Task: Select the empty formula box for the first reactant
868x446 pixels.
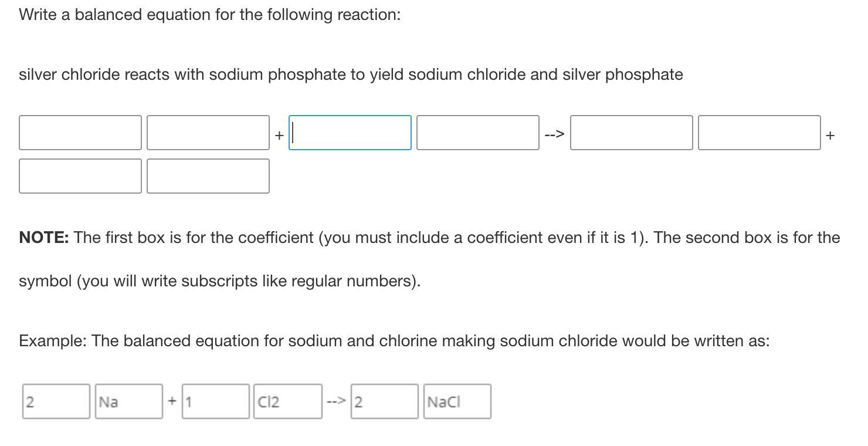Action: pyautogui.click(x=208, y=133)
